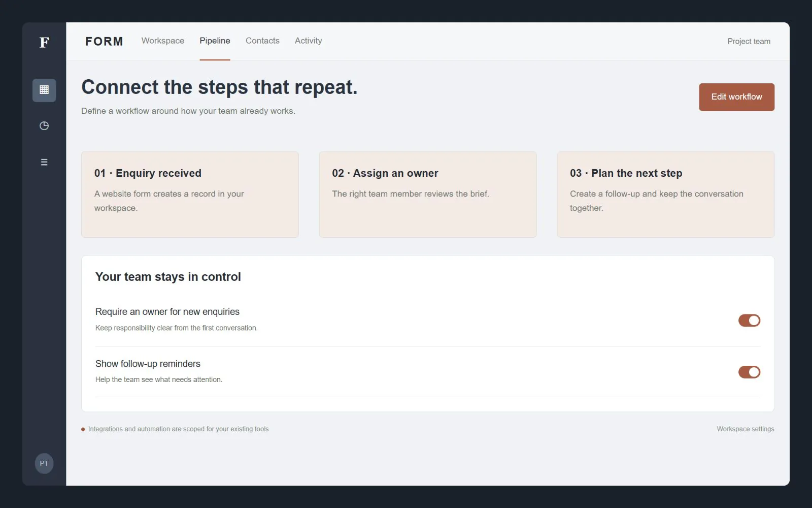Select the 02 Assign an owner card

point(428,194)
